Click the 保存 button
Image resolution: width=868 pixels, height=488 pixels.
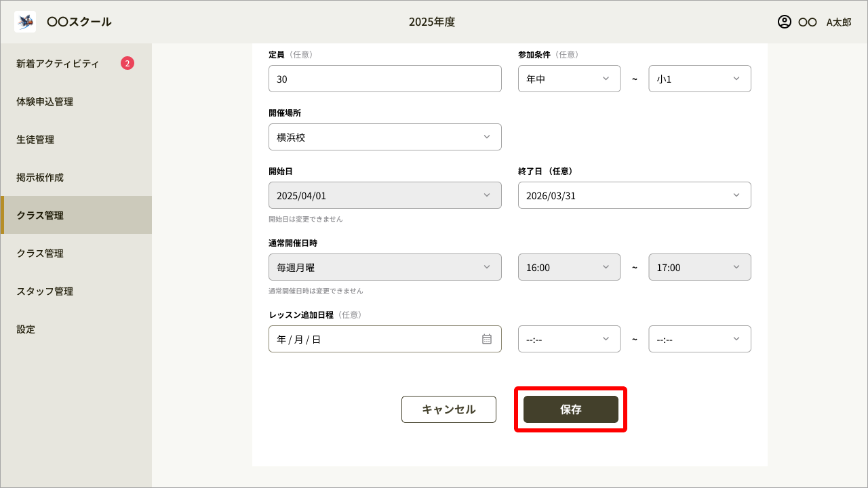(x=570, y=409)
